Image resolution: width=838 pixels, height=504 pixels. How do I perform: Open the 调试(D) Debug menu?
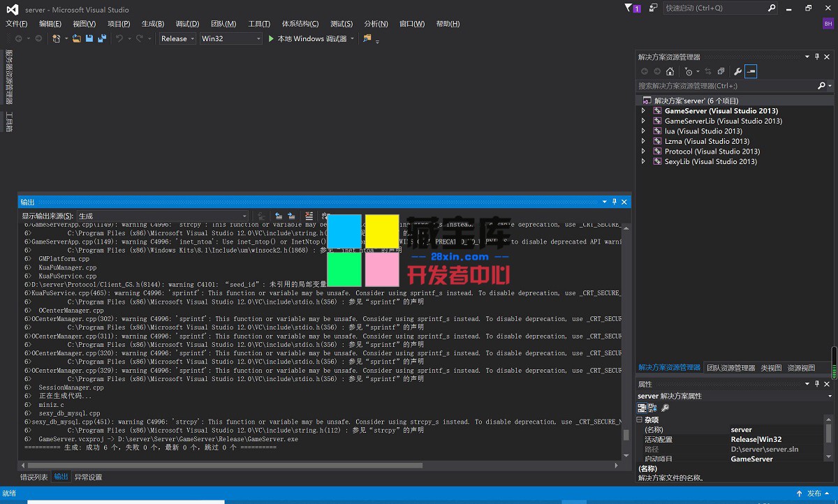187,24
